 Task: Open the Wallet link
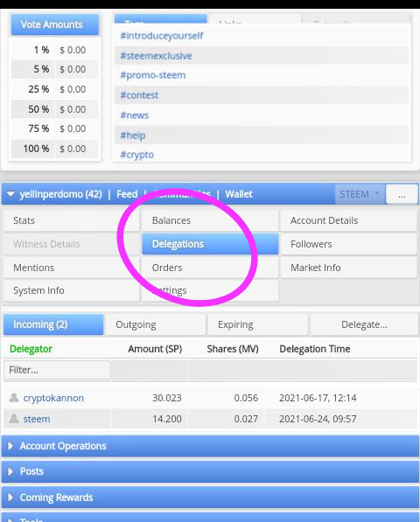click(x=239, y=194)
